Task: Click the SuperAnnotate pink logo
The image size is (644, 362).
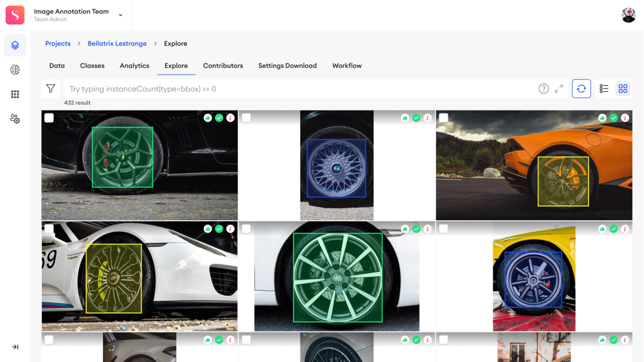Action: [x=15, y=15]
